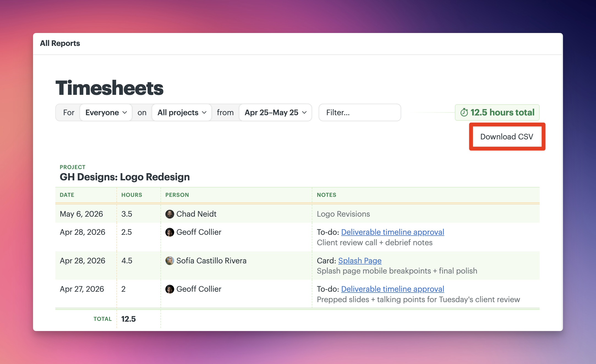Open the Splash Page card link

360,261
